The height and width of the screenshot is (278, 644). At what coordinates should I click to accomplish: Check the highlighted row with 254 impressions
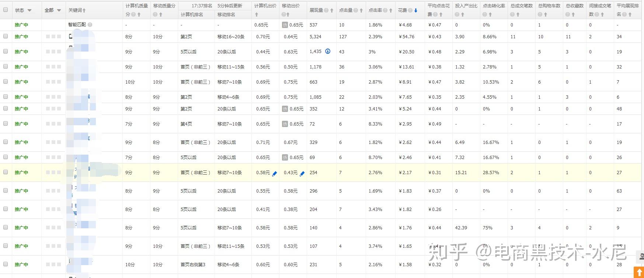point(6,172)
